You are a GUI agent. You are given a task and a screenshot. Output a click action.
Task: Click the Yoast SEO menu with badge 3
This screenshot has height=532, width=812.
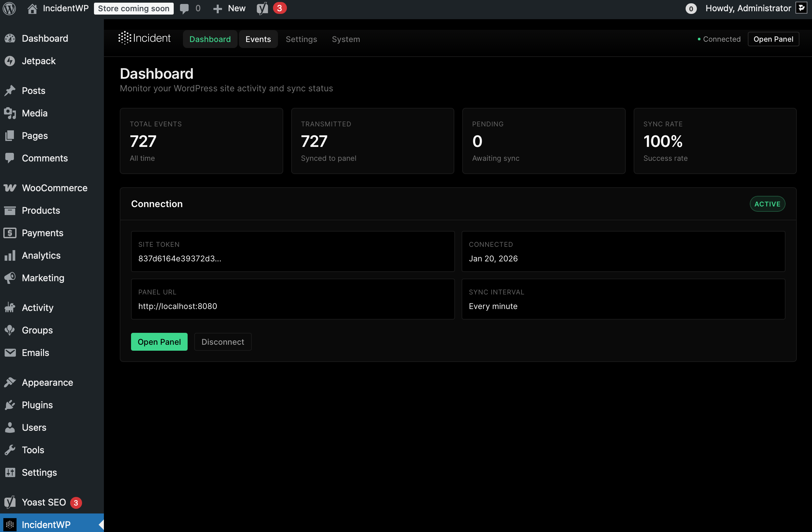click(43, 502)
